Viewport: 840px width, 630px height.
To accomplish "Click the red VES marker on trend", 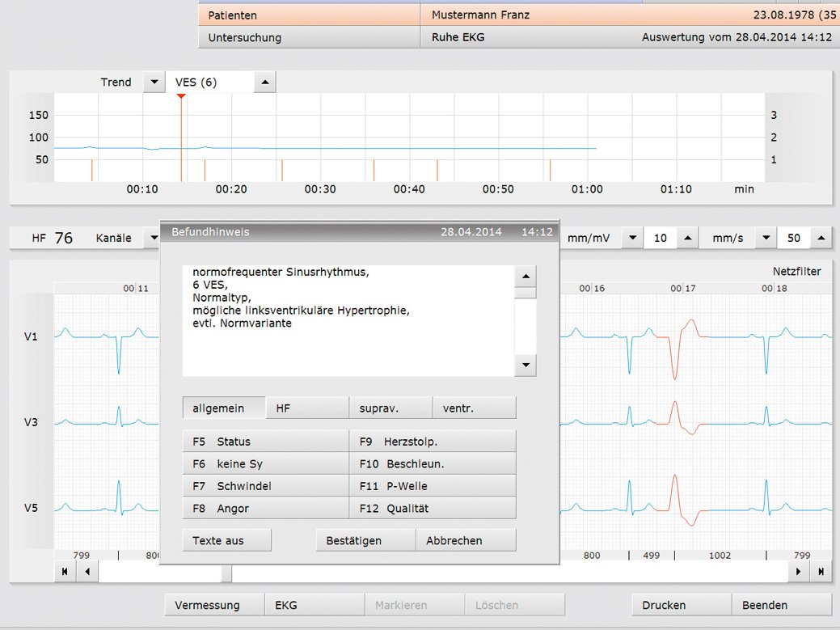I will tap(181, 97).
